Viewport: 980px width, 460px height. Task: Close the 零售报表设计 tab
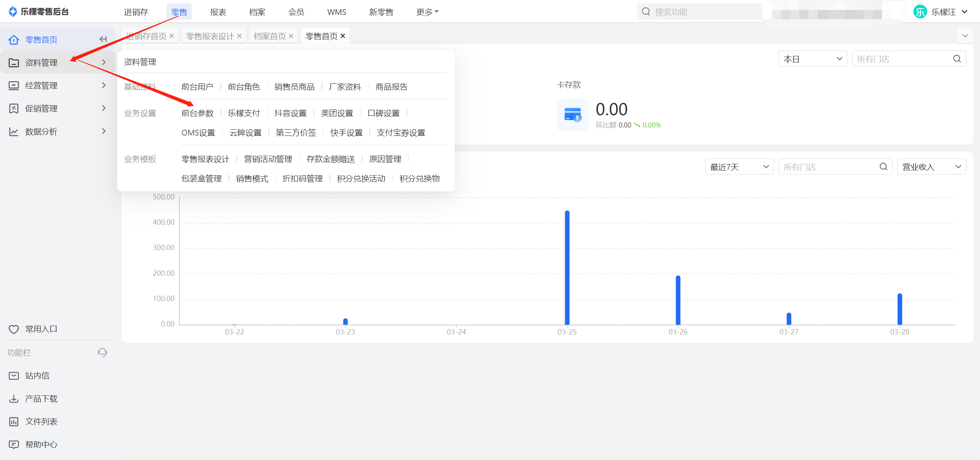[x=239, y=36]
